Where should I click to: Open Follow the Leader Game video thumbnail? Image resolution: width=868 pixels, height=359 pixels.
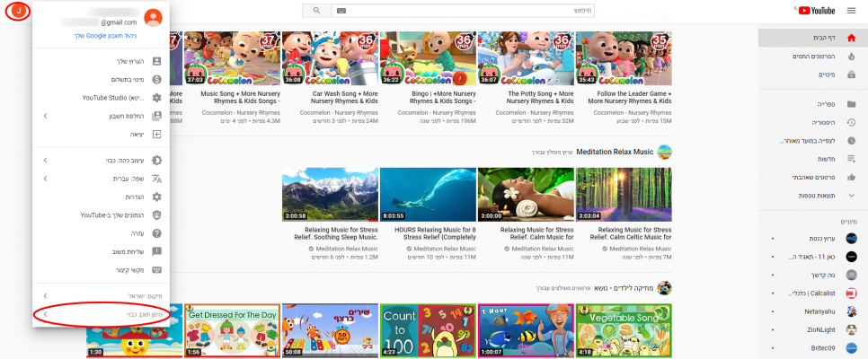click(x=624, y=58)
